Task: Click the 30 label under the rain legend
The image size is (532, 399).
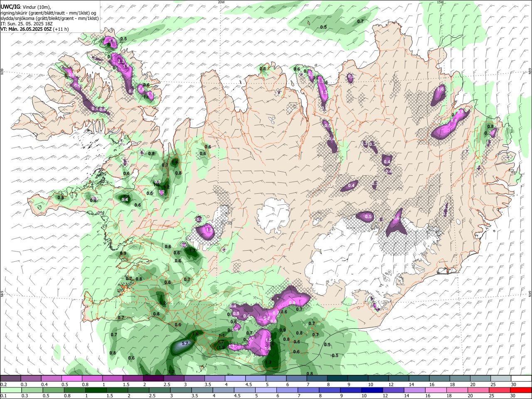Action: pos(514,396)
